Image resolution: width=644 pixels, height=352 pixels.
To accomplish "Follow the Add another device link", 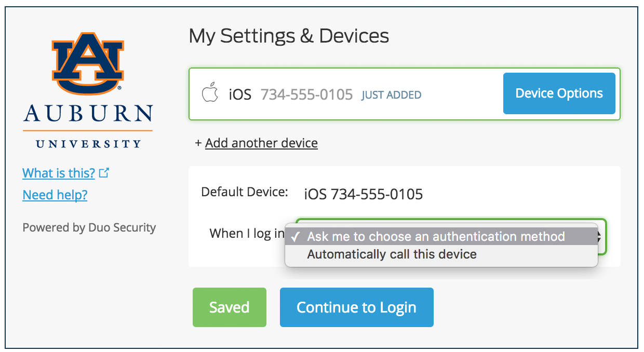I will [x=261, y=143].
